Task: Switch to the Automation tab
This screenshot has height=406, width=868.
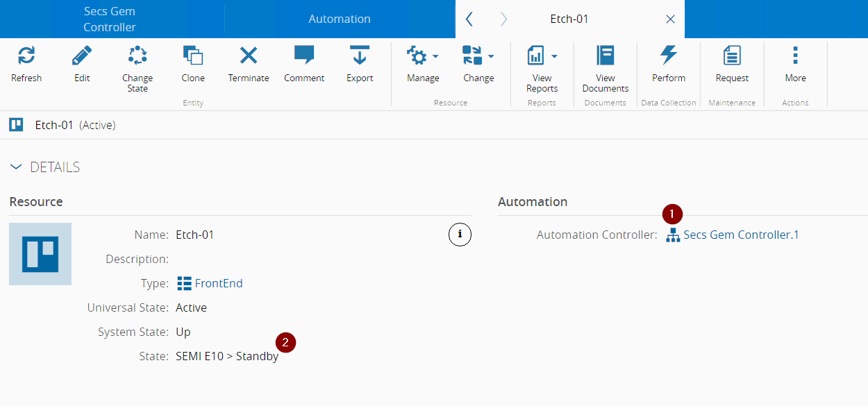Action: coord(340,19)
